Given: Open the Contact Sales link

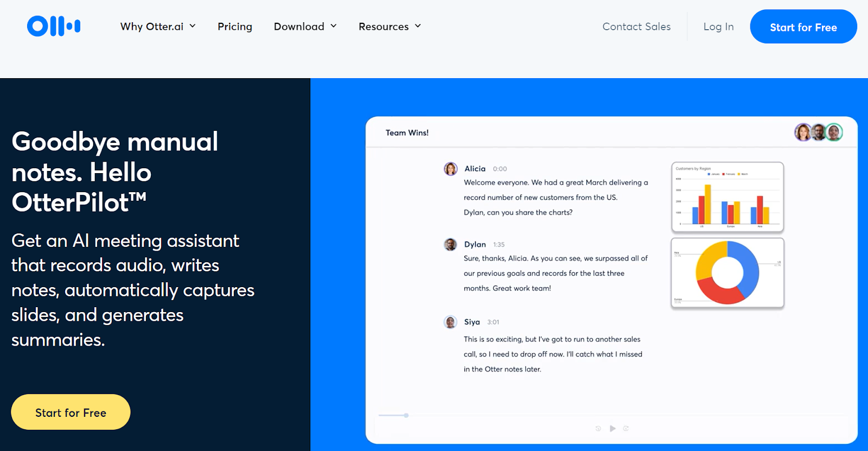Looking at the screenshot, I should [x=636, y=27].
